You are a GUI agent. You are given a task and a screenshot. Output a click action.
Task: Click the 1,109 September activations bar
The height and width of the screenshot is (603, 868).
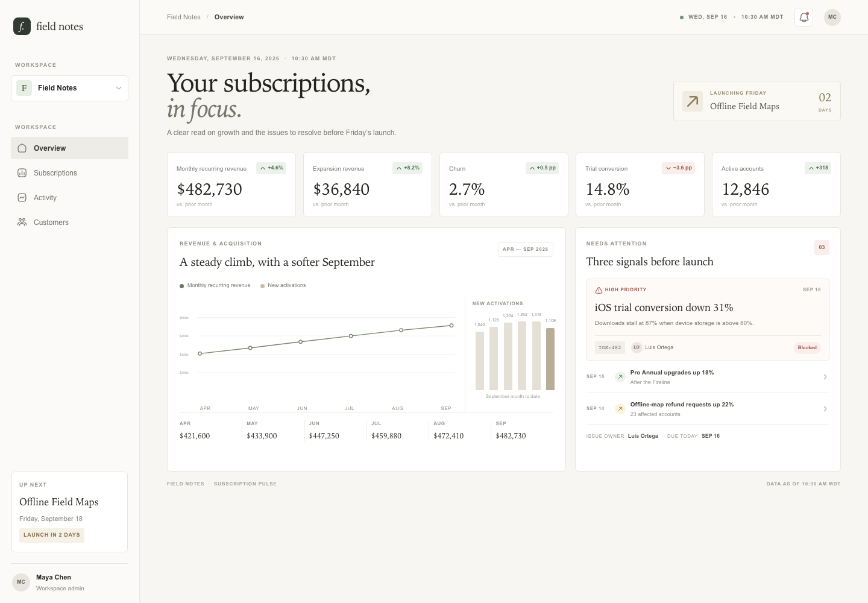click(x=550, y=359)
